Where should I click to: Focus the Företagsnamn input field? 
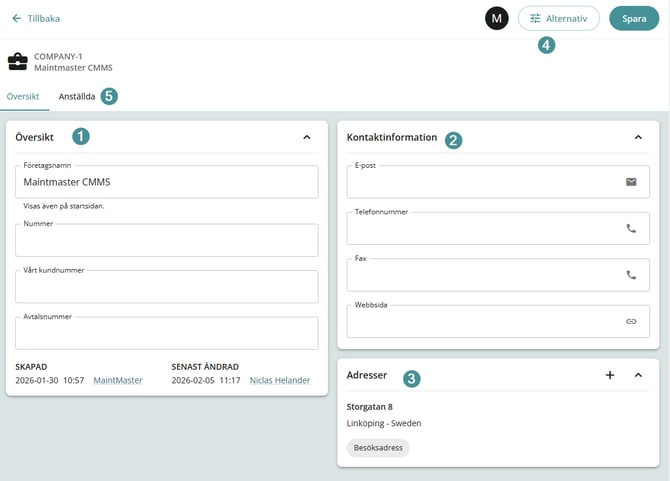167,182
